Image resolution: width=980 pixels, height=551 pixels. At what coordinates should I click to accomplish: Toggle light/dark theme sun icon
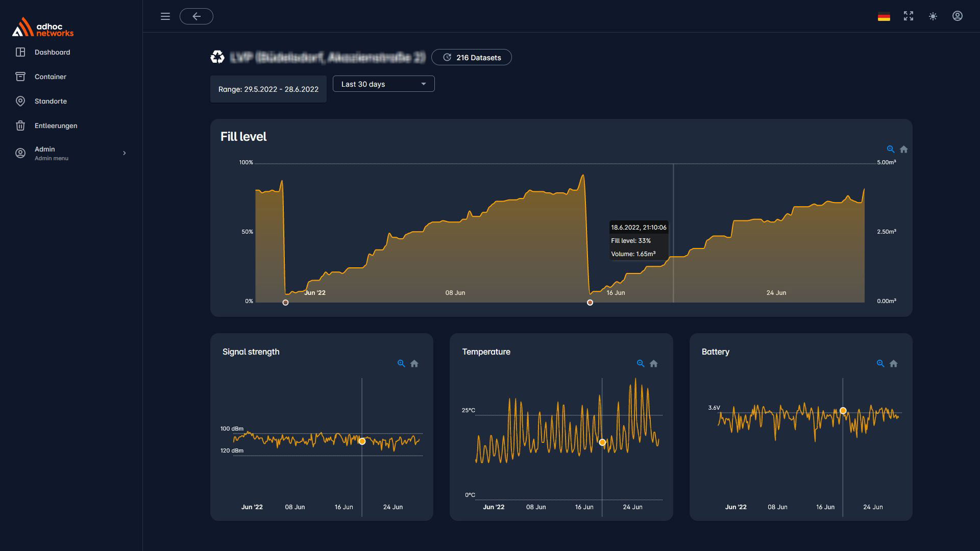933,16
